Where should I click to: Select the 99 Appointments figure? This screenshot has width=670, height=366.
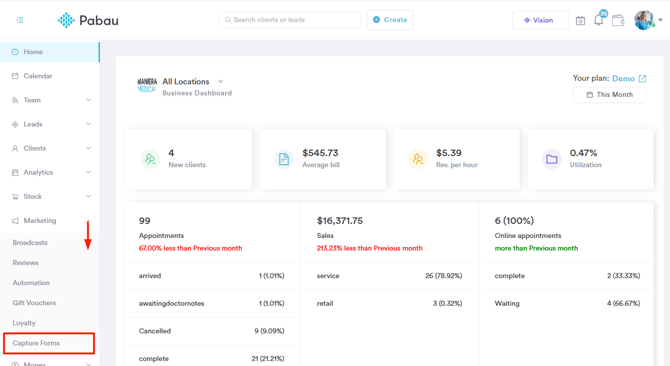click(x=145, y=221)
